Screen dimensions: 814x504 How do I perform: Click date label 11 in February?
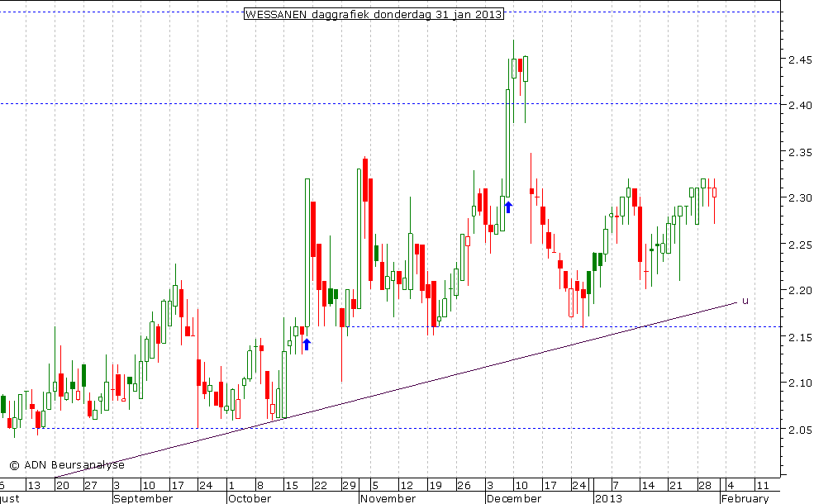click(762, 486)
